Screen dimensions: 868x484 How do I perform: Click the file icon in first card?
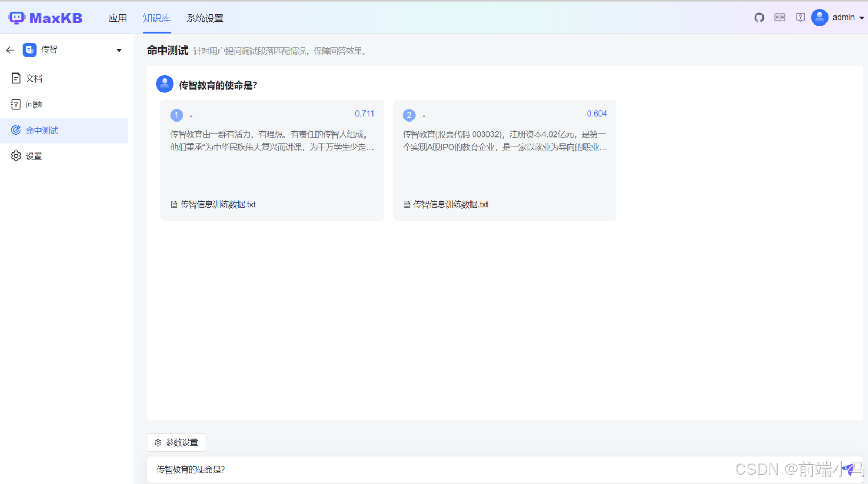(x=174, y=205)
